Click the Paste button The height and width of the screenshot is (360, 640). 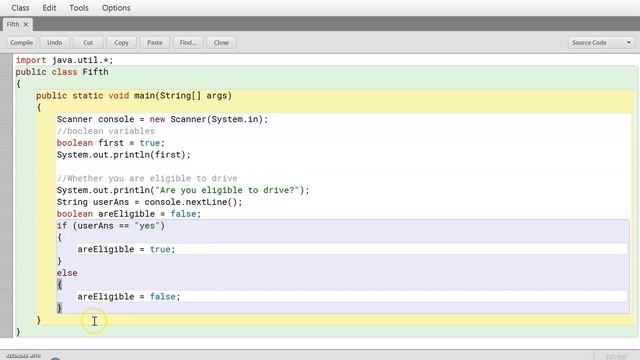[x=155, y=42]
